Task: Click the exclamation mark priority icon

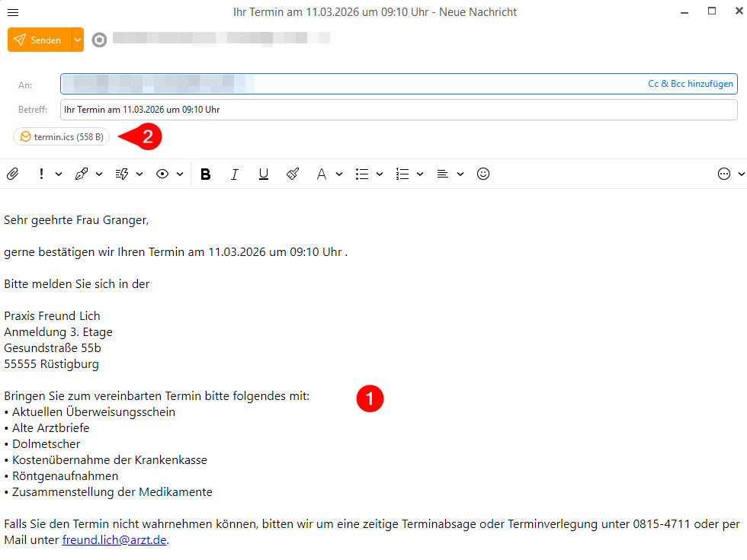Action: pos(41,174)
